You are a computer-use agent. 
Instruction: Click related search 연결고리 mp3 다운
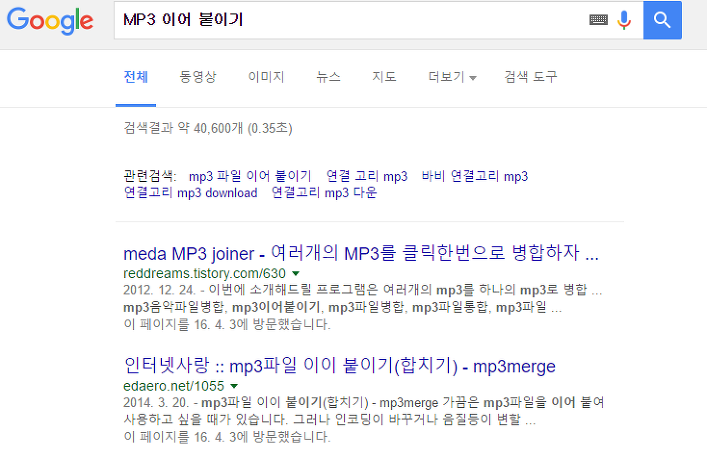click(324, 192)
